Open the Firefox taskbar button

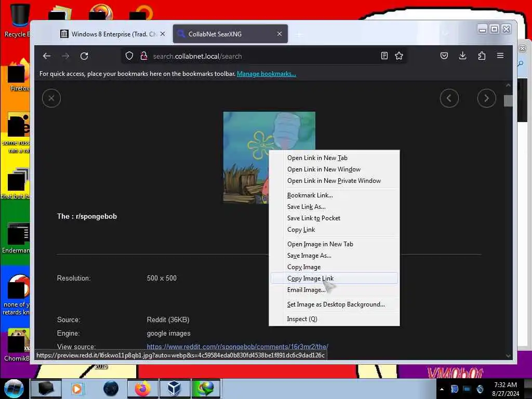pyautogui.click(x=142, y=389)
